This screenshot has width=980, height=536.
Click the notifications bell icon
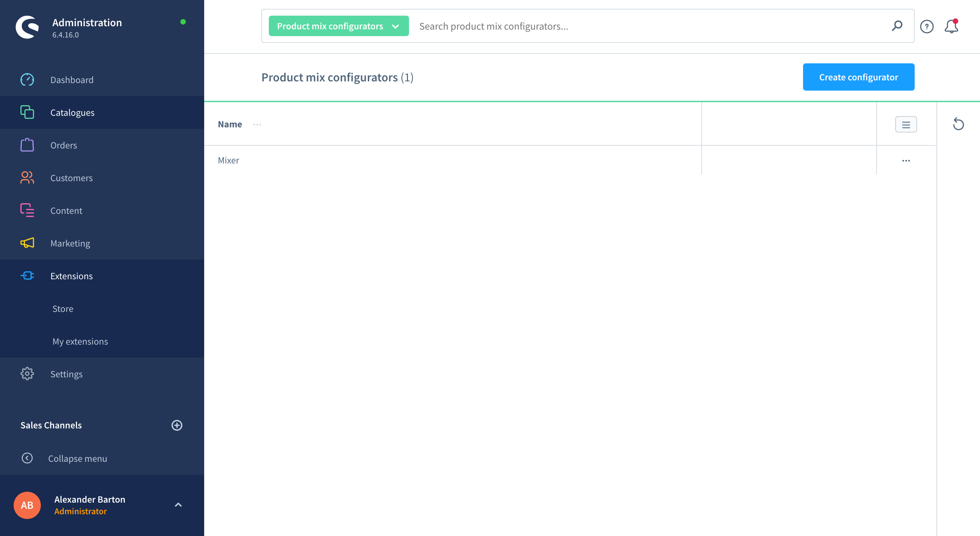tap(952, 27)
